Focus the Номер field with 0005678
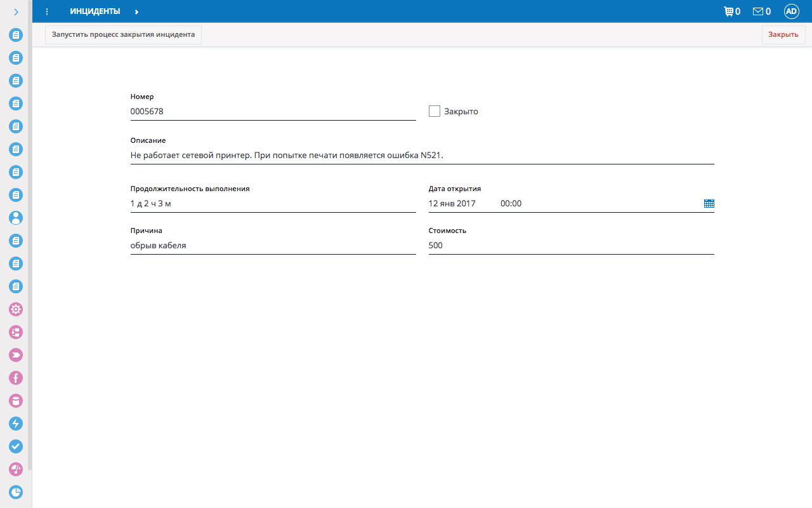The height and width of the screenshot is (508, 812). [273, 112]
